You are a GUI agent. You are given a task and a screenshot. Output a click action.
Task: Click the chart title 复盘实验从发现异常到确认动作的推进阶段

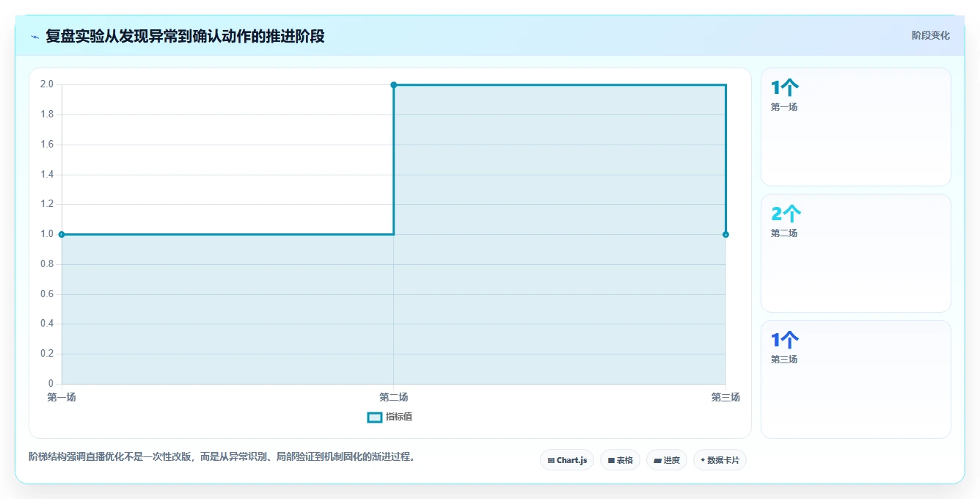click(185, 36)
